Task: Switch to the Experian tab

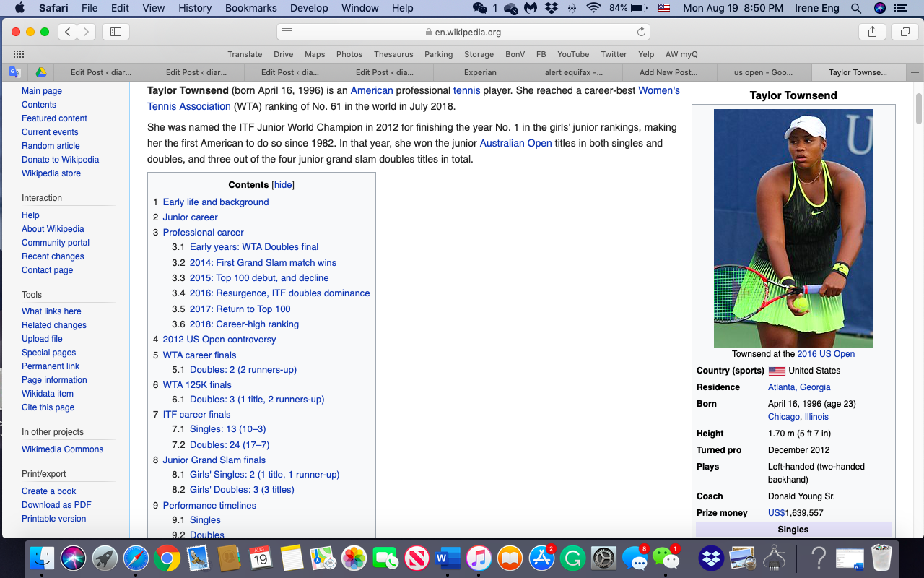Action: click(480, 72)
